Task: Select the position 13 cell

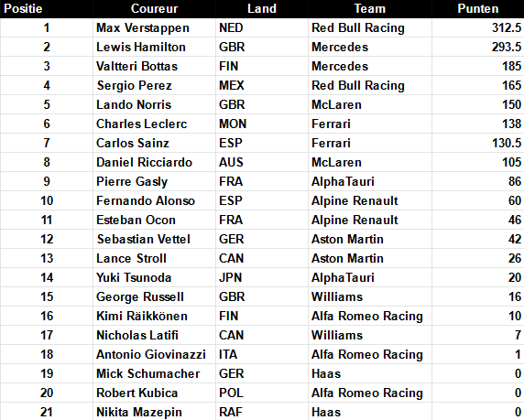Action: [47, 258]
